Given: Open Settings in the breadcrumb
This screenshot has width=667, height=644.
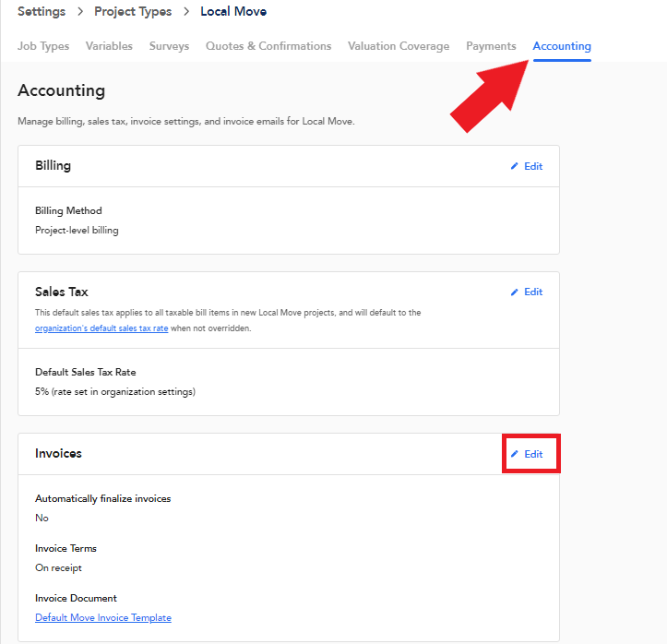Looking at the screenshot, I should pyautogui.click(x=42, y=11).
